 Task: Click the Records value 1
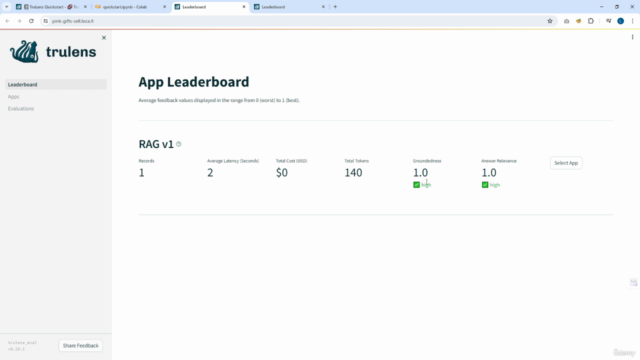141,173
